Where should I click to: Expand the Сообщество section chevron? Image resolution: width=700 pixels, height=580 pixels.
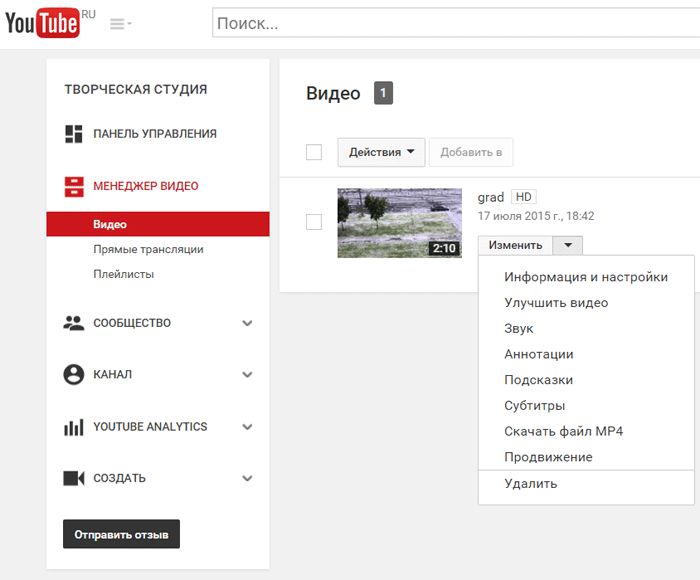point(248,323)
